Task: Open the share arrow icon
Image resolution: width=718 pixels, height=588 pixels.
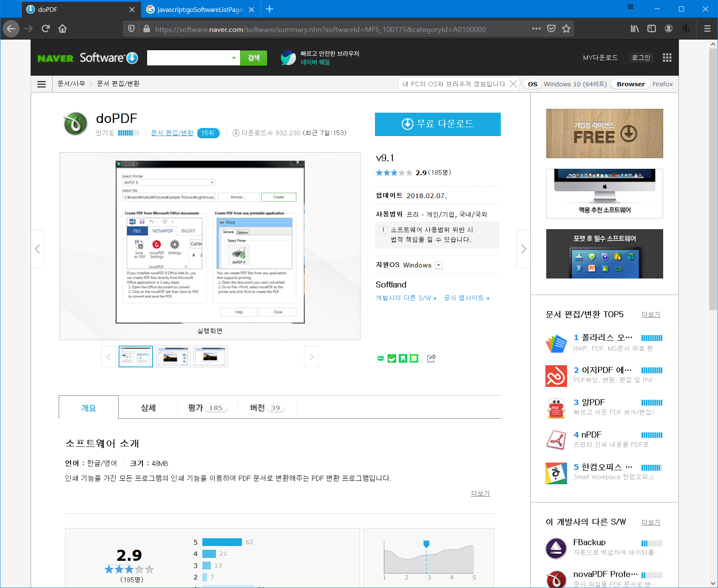Action: (431, 358)
